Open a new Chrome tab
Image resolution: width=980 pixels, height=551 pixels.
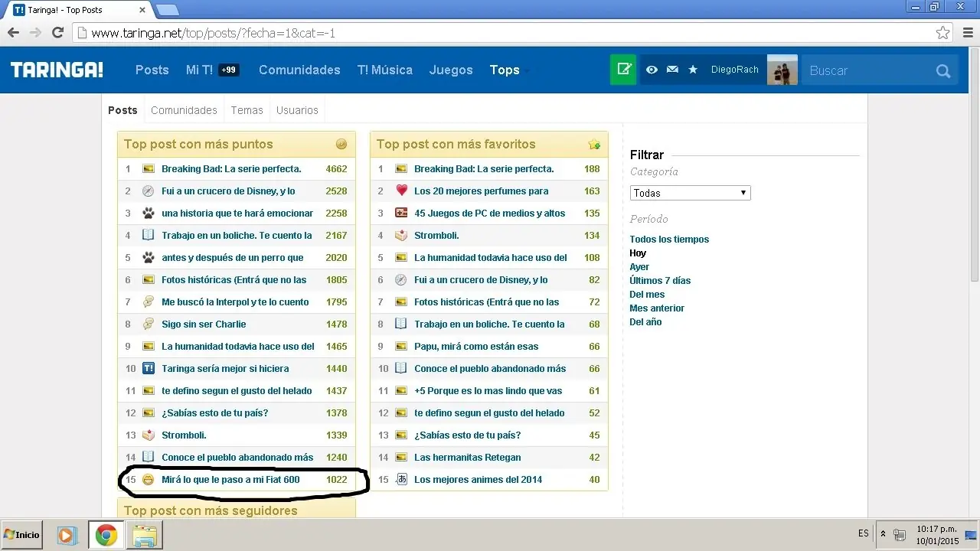coord(168,10)
